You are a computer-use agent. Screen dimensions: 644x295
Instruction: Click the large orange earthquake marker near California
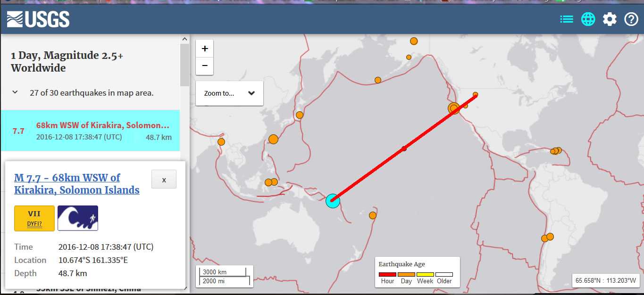pos(454,109)
